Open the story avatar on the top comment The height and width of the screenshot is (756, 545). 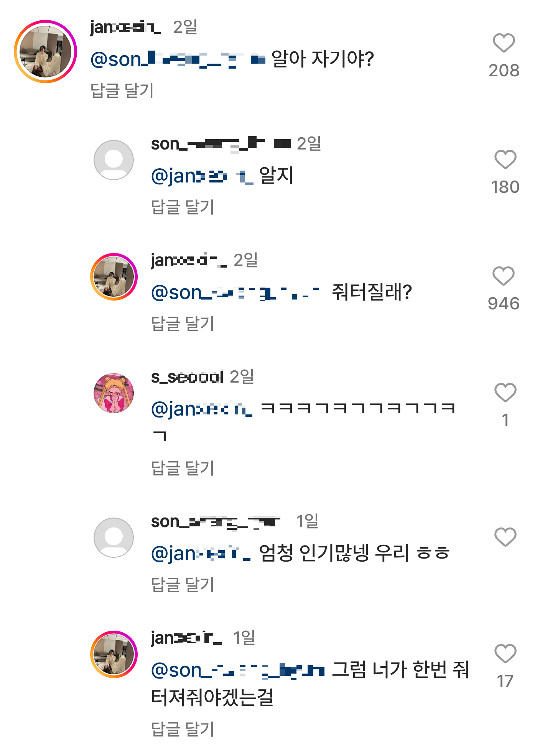click(x=46, y=51)
